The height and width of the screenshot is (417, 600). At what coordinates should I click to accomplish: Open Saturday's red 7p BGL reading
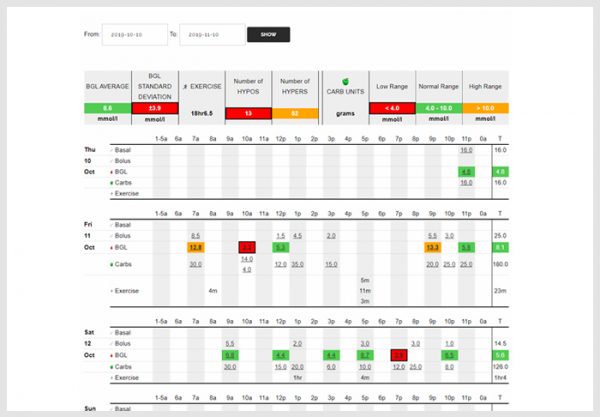pyautogui.click(x=399, y=355)
